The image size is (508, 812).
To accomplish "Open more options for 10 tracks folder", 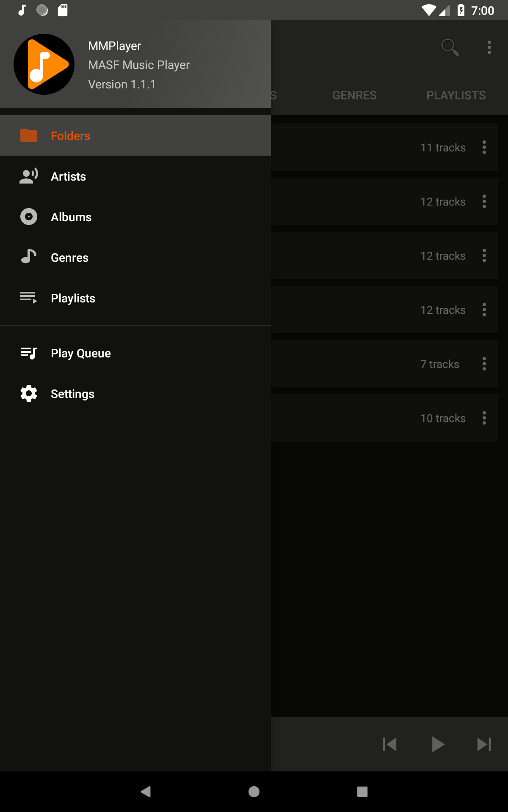I will pos(484,418).
